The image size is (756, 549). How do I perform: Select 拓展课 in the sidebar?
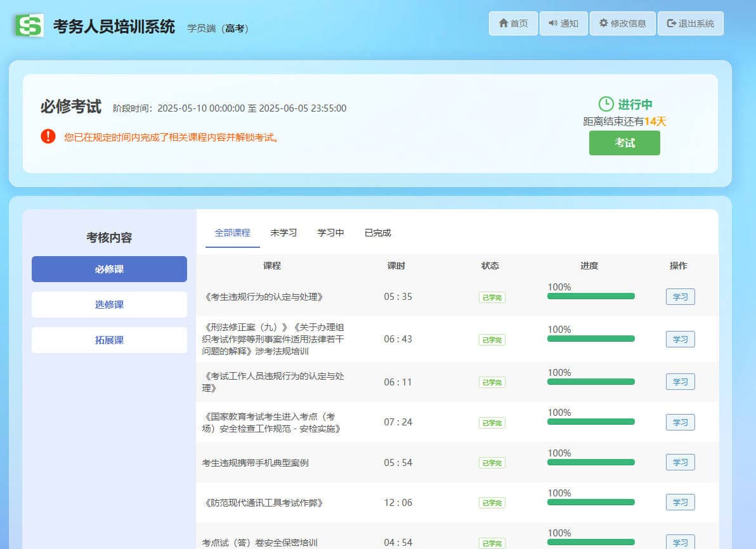pos(110,340)
